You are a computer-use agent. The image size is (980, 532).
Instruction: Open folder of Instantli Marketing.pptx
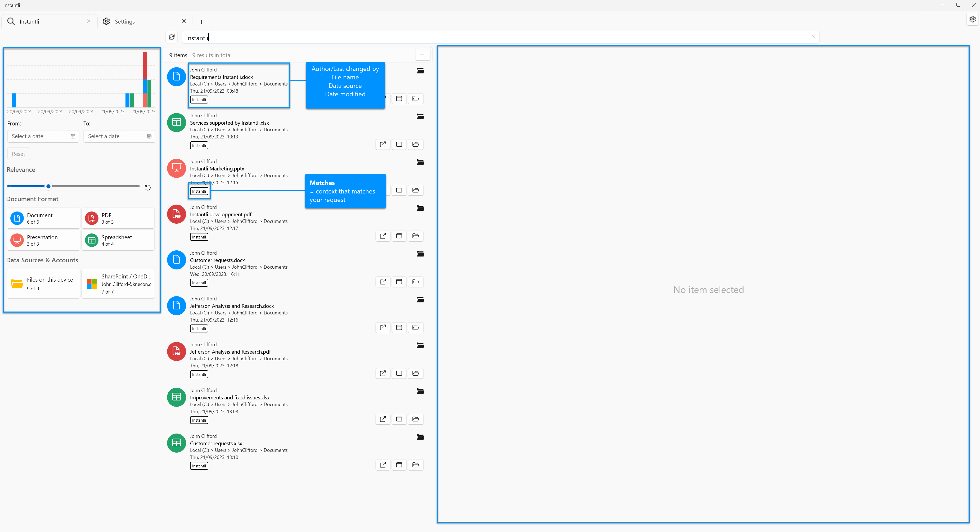pyautogui.click(x=415, y=191)
